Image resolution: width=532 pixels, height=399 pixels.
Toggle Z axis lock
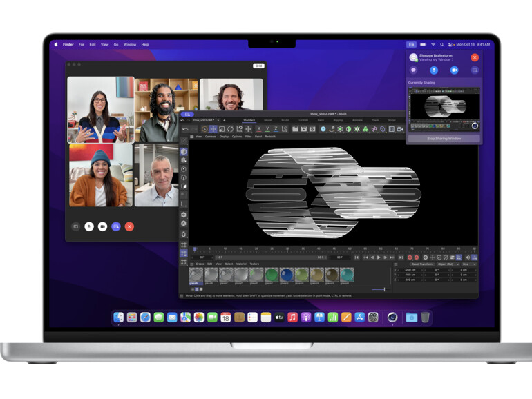tap(276, 129)
